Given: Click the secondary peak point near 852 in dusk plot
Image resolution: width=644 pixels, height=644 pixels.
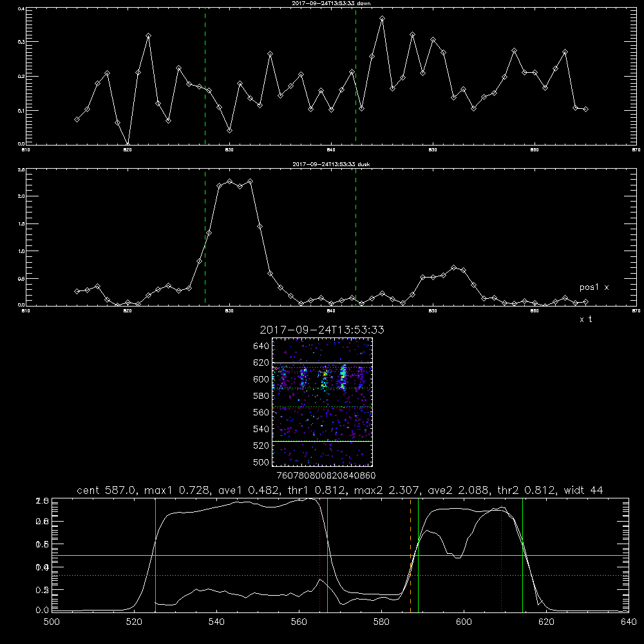Looking at the screenshot, I should pyautogui.click(x=453, y=268).
